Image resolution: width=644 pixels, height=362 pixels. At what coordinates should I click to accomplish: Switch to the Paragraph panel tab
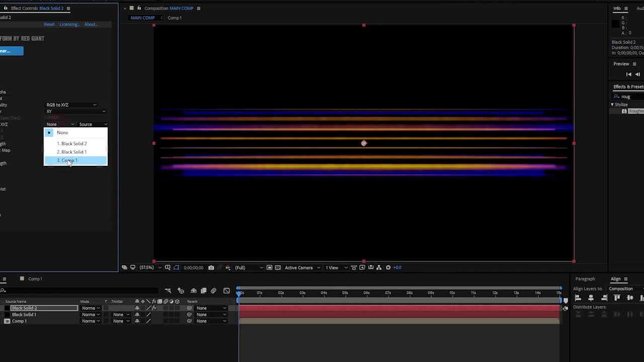585,279
